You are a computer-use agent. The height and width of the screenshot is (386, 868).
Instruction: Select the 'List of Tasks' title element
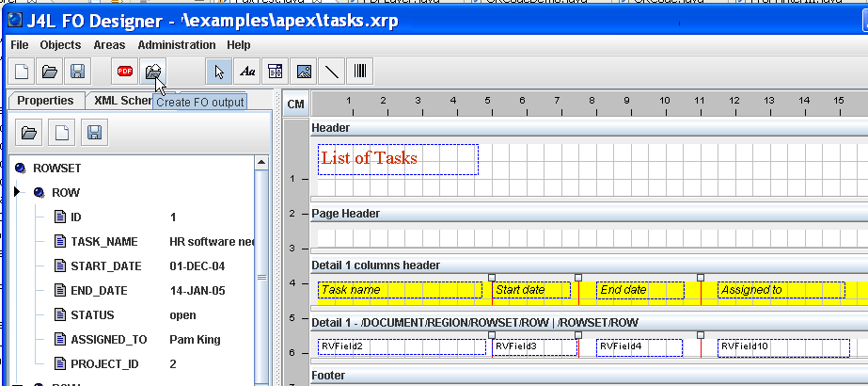click(398, 159)
